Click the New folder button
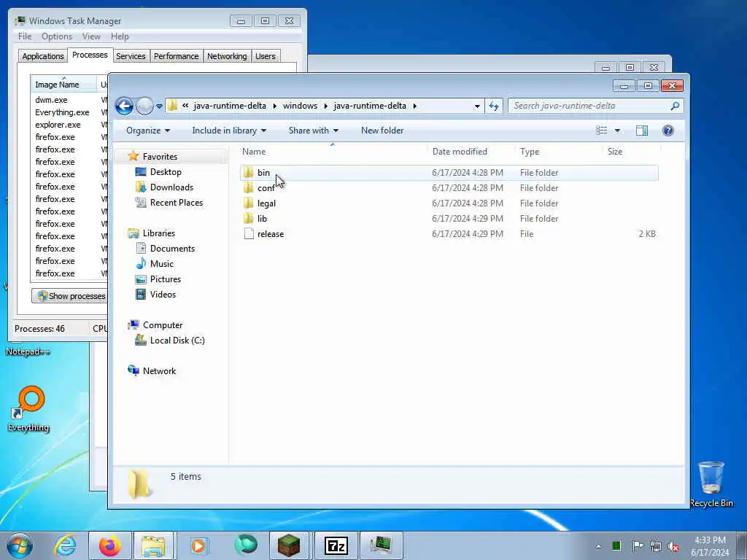747x560 pixels. coord(382,131)
